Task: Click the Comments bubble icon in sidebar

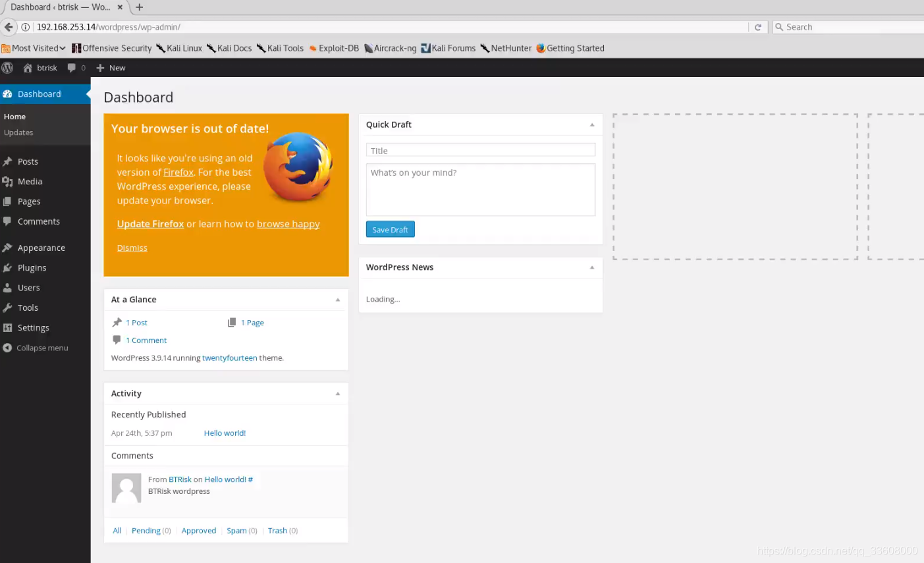Action: coord(7,221)
